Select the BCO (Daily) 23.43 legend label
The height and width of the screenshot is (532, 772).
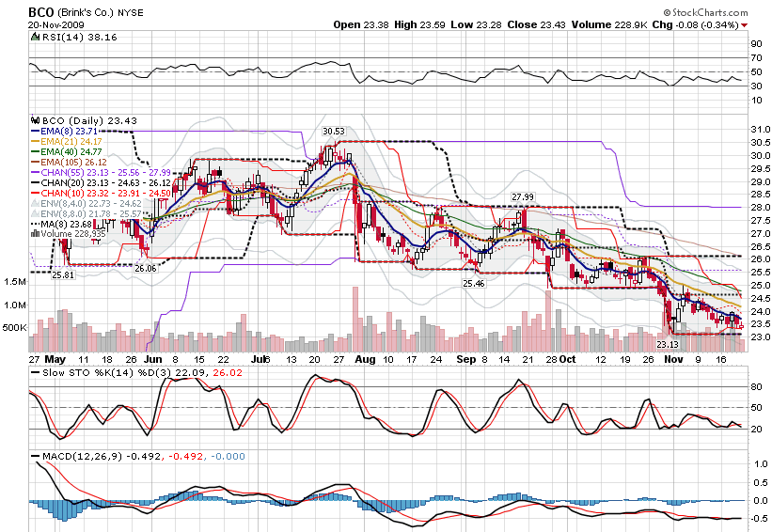(x=89, y=120)
